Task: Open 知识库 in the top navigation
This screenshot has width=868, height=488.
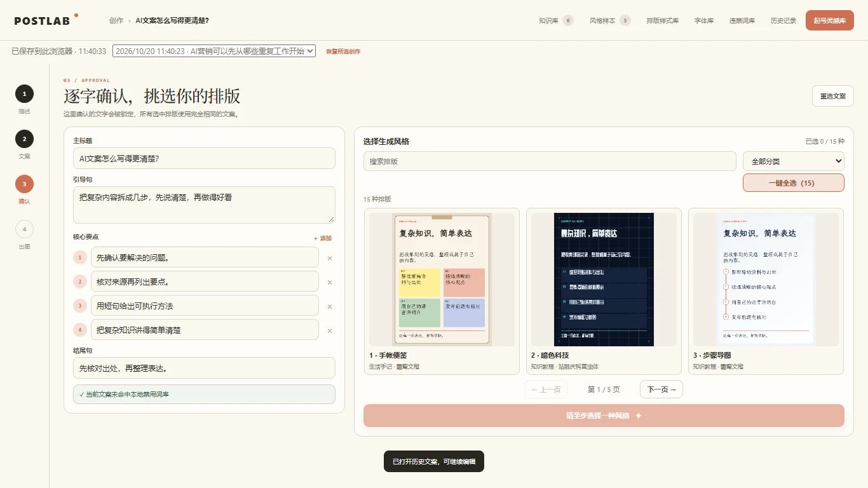Action: pos(555,20)
